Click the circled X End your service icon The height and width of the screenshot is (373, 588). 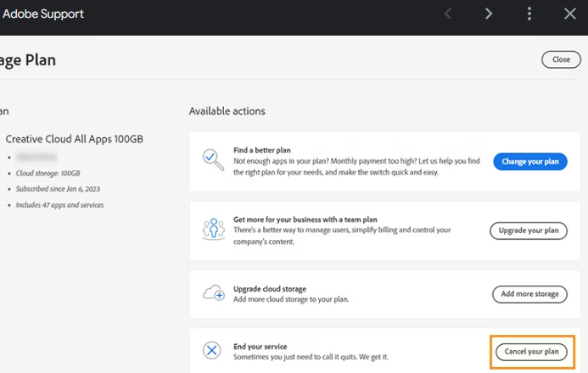212,351
